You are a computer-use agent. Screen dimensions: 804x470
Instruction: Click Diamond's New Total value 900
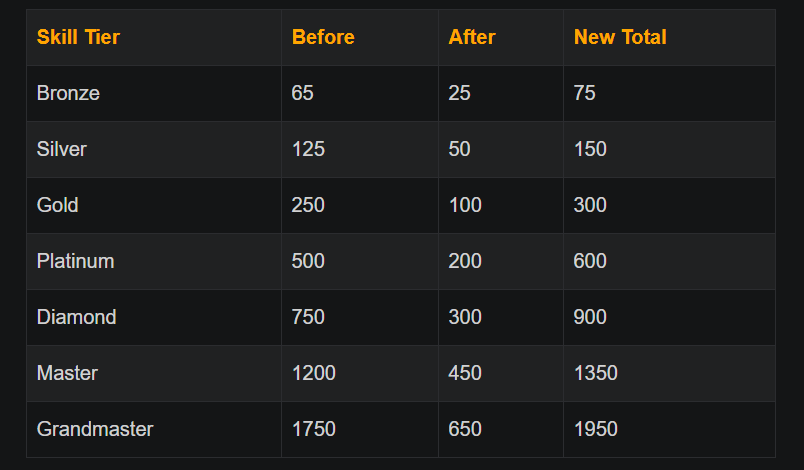click(590, 317)
